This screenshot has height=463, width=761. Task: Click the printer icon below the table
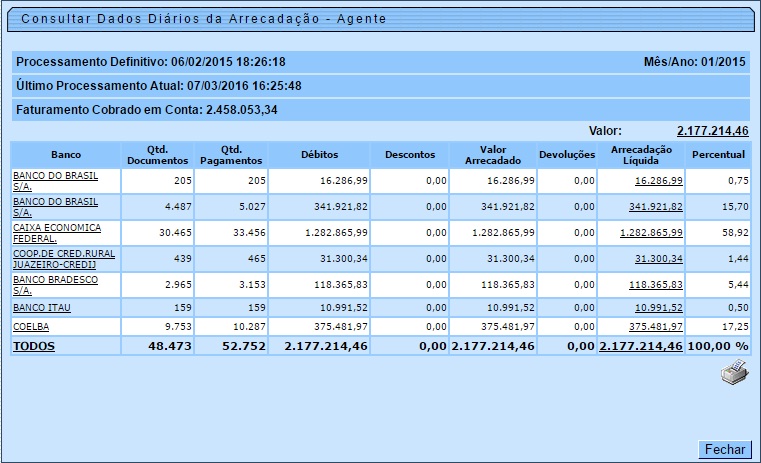733,374
